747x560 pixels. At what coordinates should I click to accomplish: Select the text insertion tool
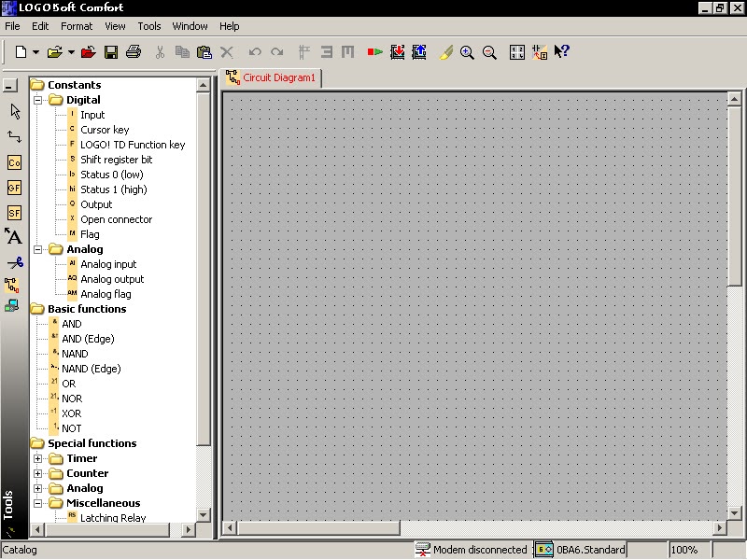tap(12, 237)
